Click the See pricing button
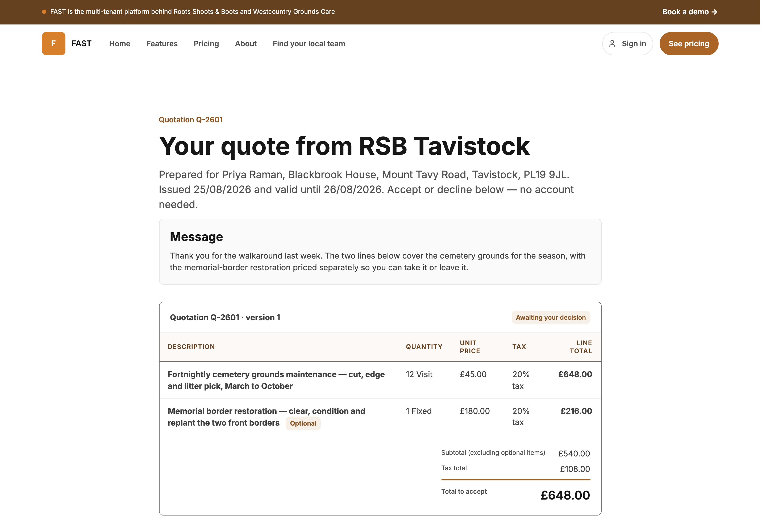 tap(689, 44)
